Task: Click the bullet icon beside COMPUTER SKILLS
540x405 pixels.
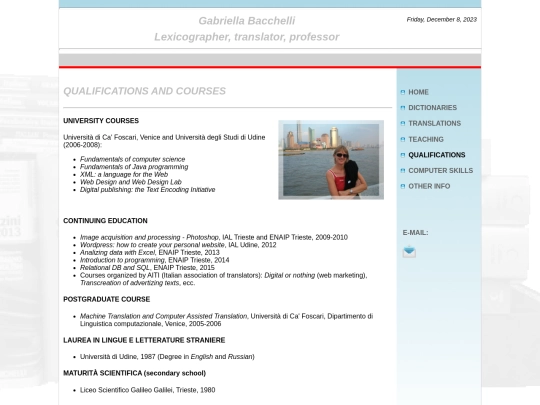Action: pos(403,170)
